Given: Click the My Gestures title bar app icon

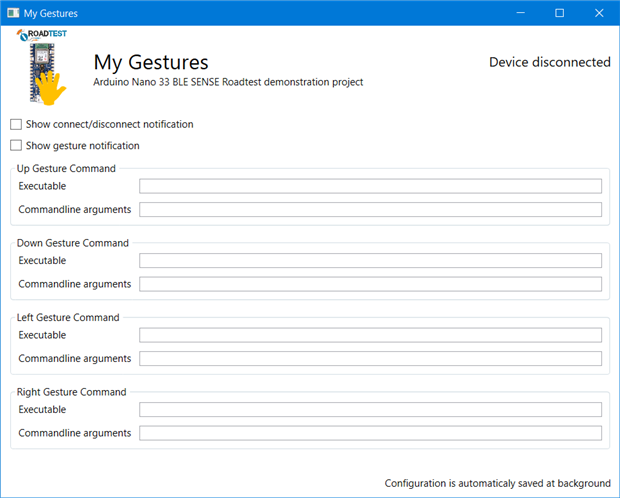Looking at the screenshot, I should tap(12, 13).
